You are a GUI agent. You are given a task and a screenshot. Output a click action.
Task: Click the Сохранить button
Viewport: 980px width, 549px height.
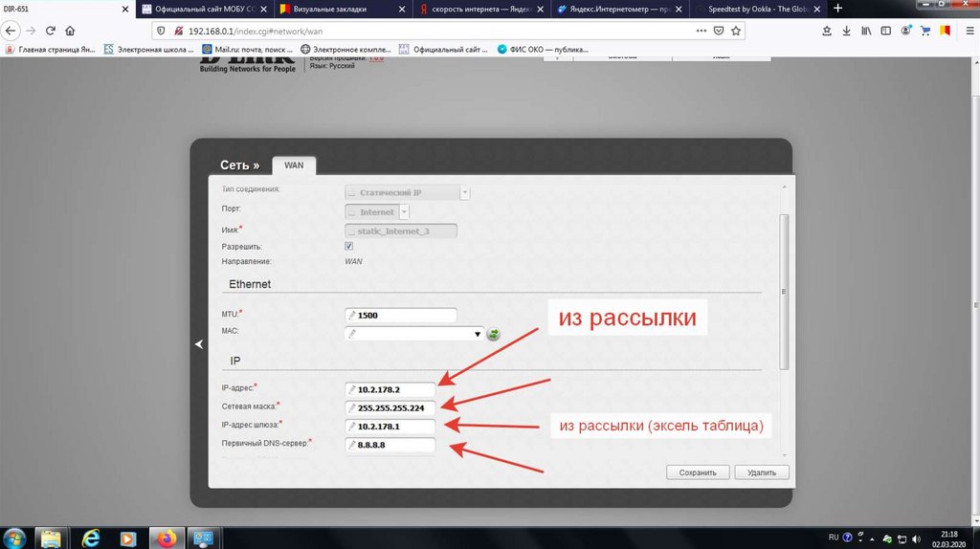698,472
